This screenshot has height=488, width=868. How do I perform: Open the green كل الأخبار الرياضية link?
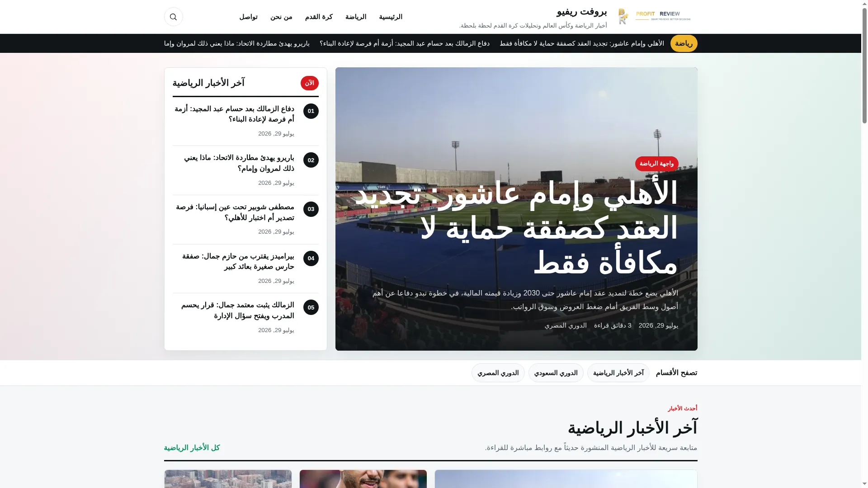coord(192,448)
